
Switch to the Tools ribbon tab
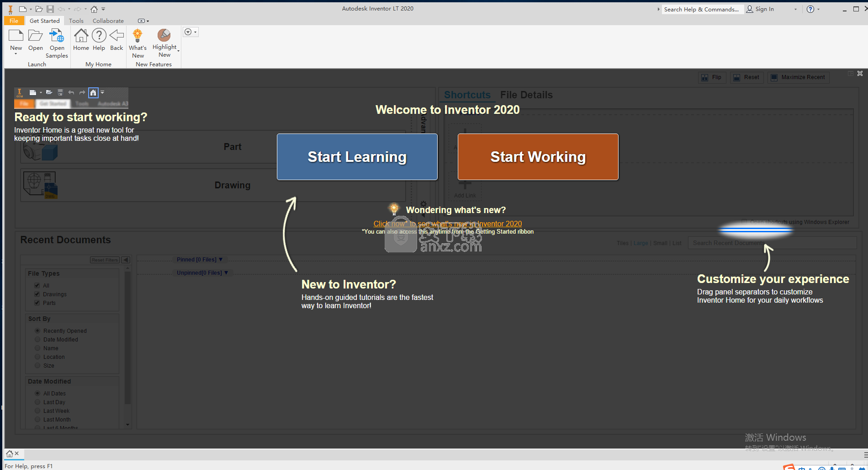(x=76, y=21)
